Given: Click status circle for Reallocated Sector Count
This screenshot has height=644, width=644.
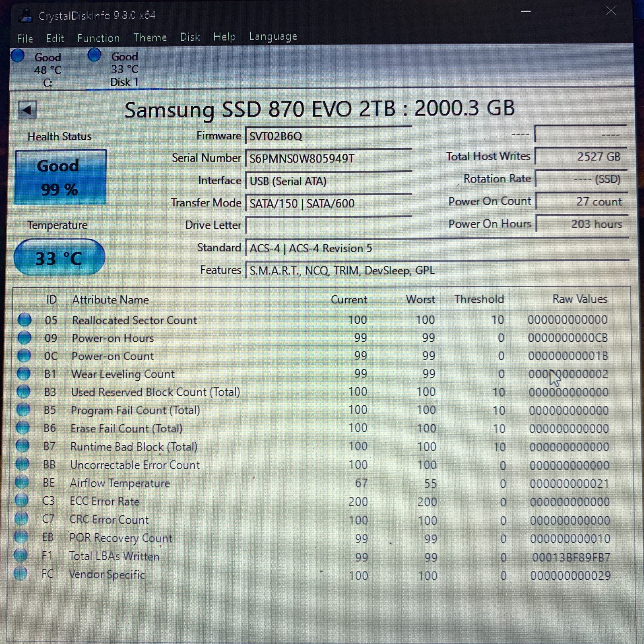Looking at the screenshot, I should click(25, 320).
